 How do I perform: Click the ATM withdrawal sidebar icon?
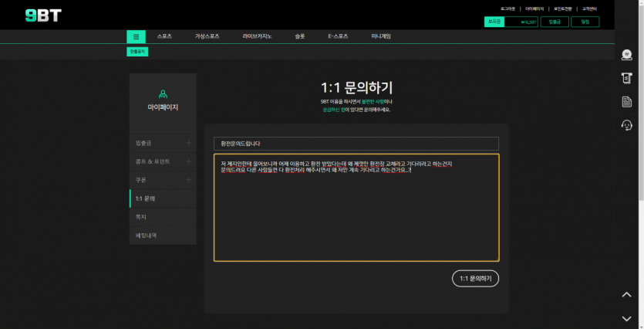(626, 78)
